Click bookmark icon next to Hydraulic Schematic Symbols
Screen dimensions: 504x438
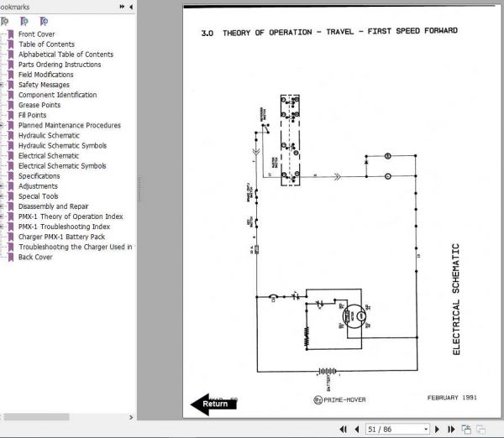point(11,145)
